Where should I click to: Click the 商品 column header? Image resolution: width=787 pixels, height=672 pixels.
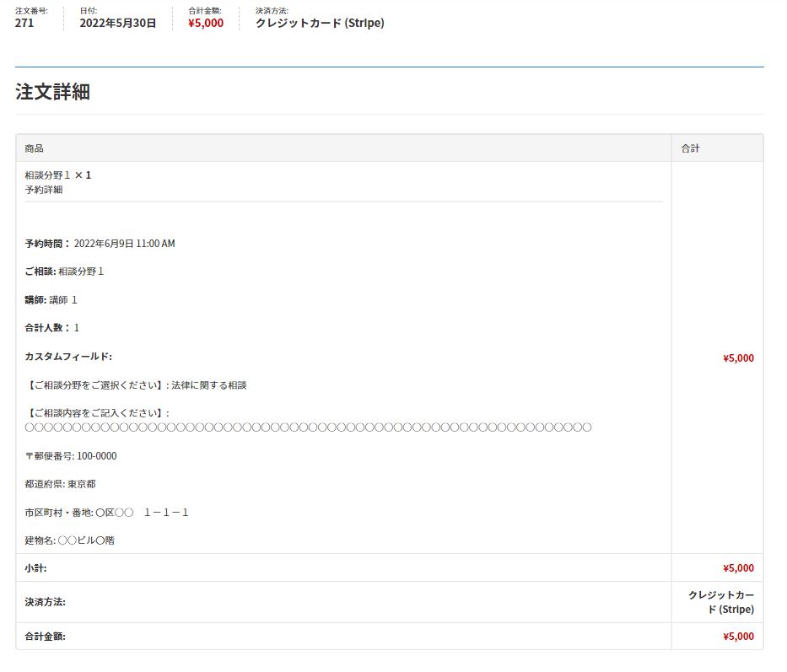[x=35, y=148]
